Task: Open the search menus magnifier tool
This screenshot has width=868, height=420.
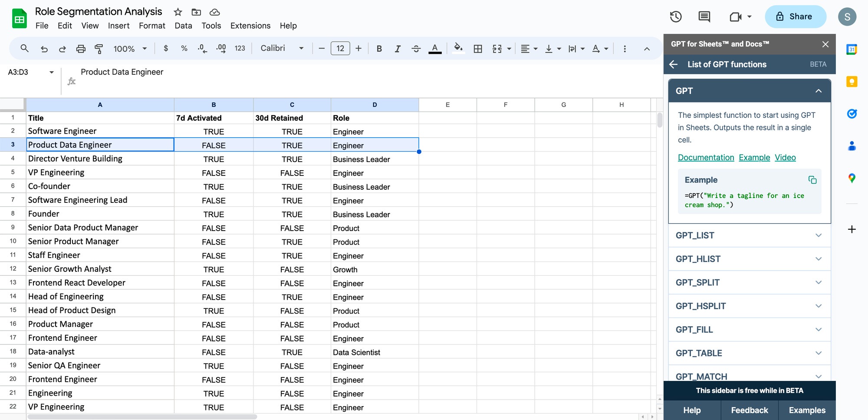Action: pyautogui.click(x=25, y=49)
